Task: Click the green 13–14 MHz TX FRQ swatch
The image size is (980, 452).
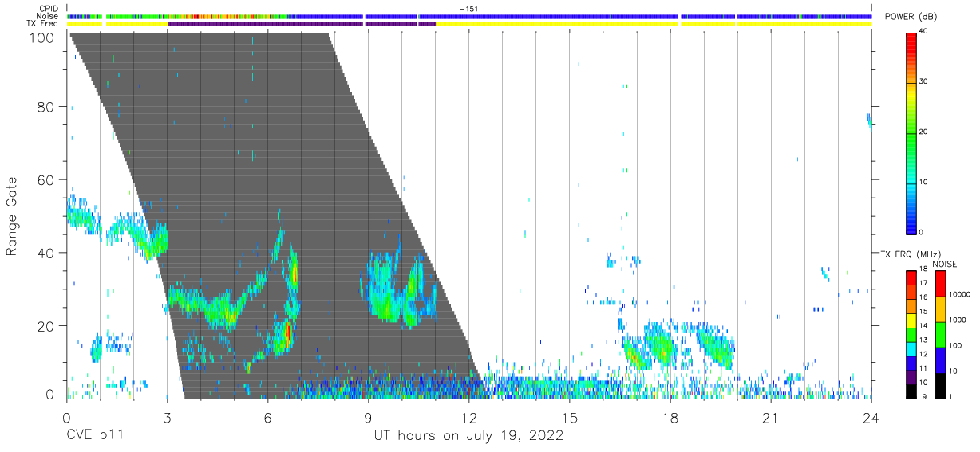Action: [x=911, y=335]
